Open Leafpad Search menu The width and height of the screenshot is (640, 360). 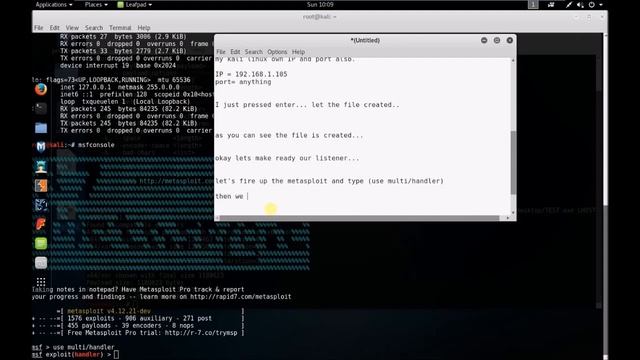(x=253, y=52)
